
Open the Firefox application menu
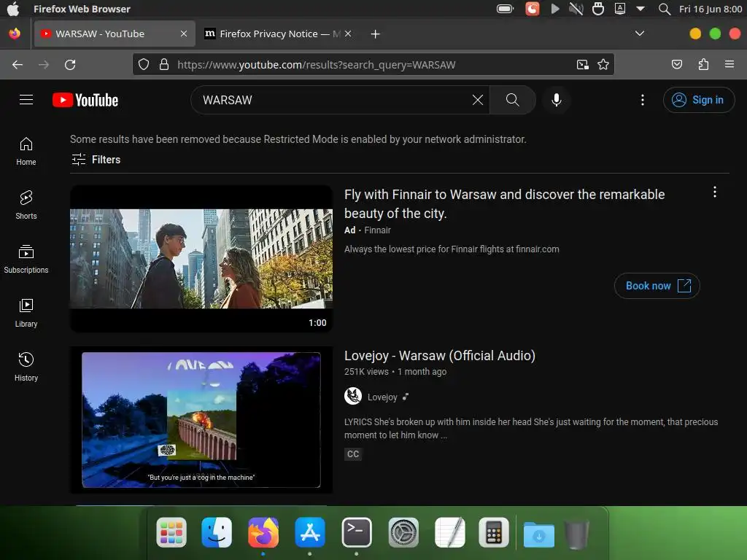[x=729, y=64]
